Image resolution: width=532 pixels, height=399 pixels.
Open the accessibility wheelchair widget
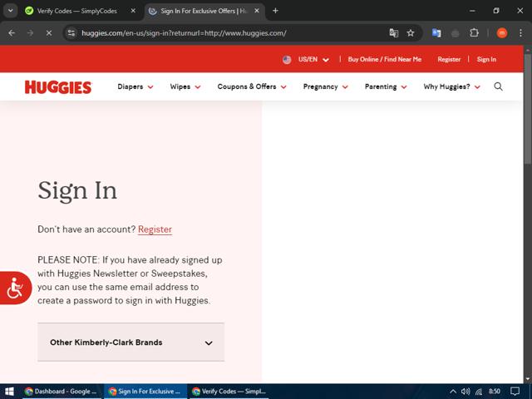15,288
